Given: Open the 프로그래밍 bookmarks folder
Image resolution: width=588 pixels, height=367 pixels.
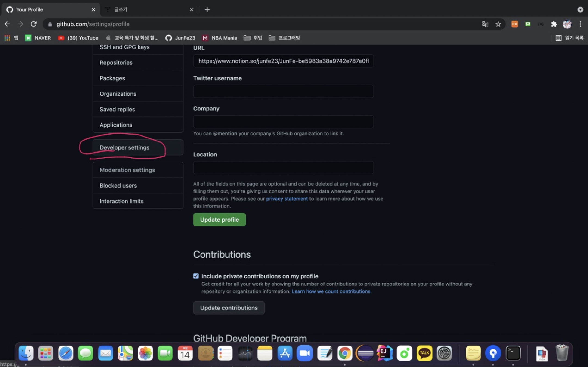Looking at the screenshot, I should click(x=284, y=38).
